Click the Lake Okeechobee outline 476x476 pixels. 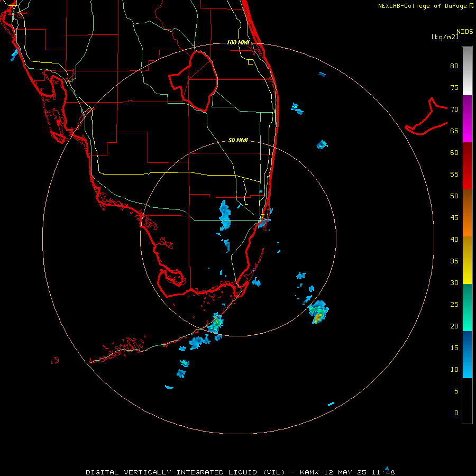coord(194,81)
